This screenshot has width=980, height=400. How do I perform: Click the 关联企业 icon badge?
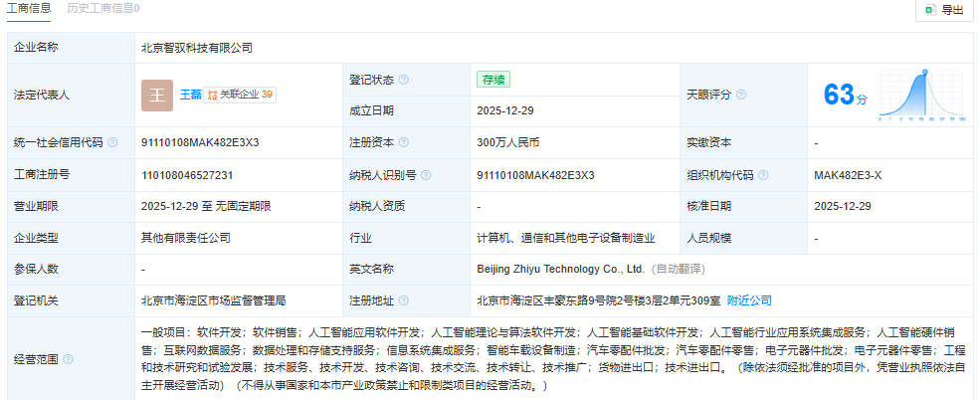[x=212, y=95]
